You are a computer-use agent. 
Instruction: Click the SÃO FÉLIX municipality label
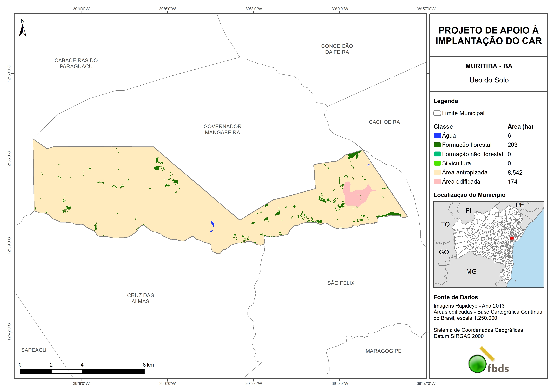[341, 283]
